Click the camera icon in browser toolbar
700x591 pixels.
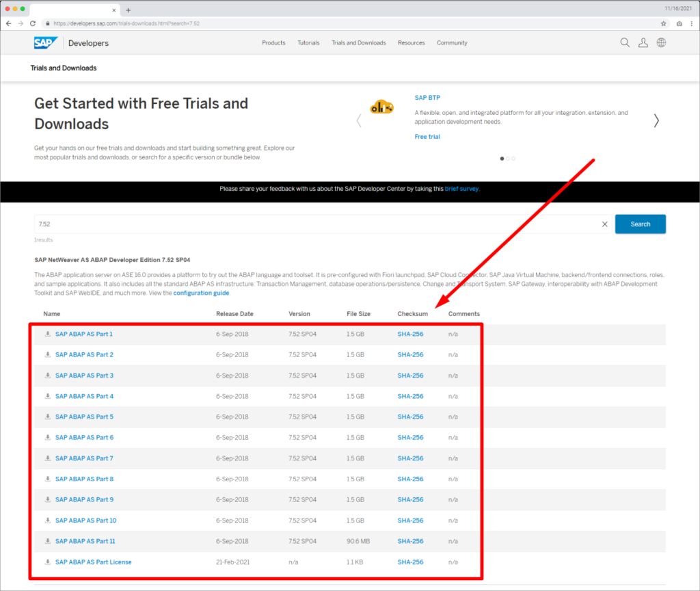point(679,24)
